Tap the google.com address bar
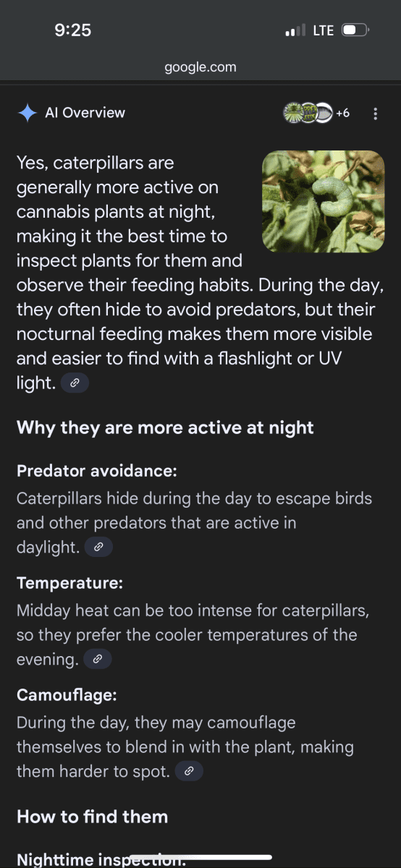 click(200, 67)
